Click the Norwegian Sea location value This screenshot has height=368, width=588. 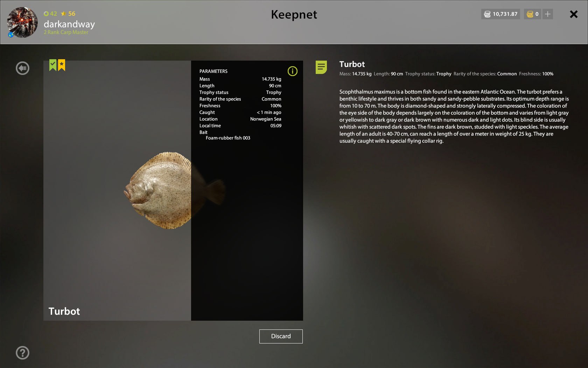[266, 119]
